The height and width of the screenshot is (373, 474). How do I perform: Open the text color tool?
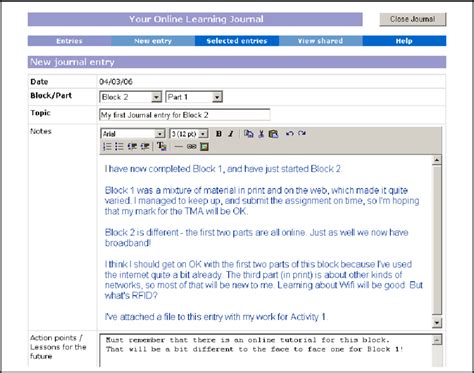[x=162, y=146]
